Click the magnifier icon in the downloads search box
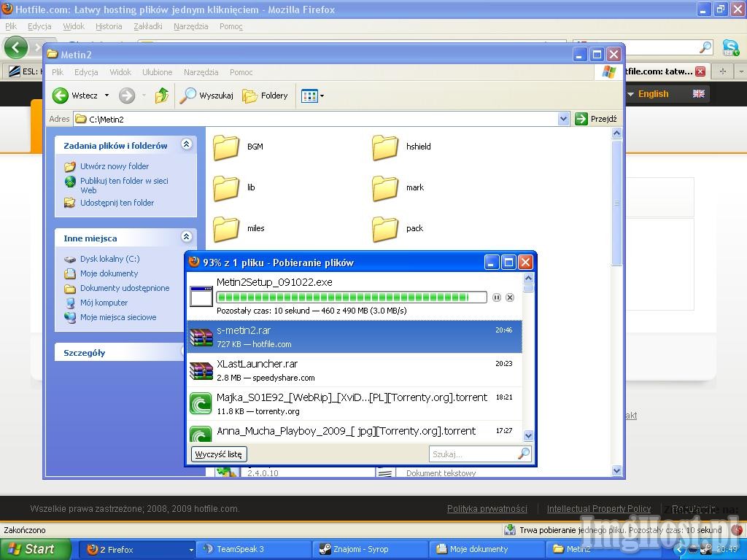This screenshot has width=747, height=560. pos(524,454)
